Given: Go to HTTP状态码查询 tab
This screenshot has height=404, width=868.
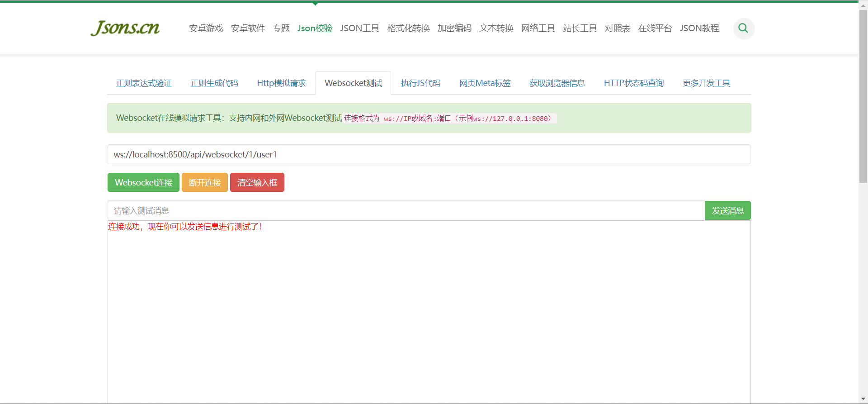Looking at the screenshot, I should [634, 83].
